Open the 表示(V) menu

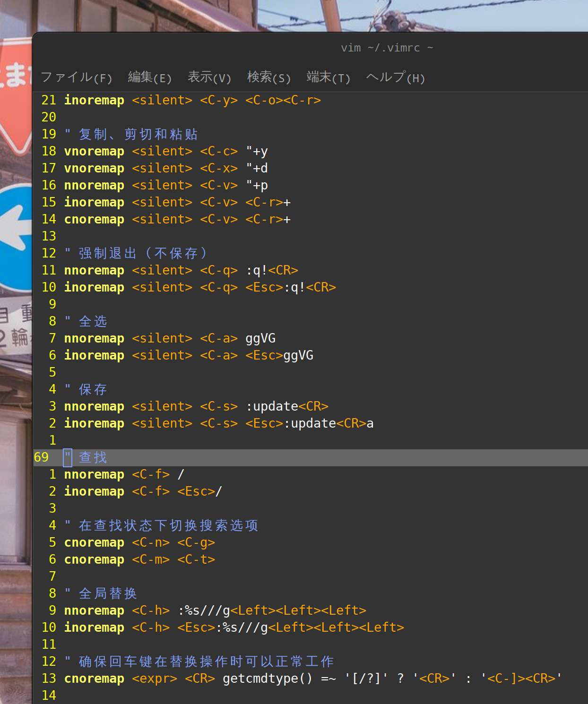coord(209,77)
